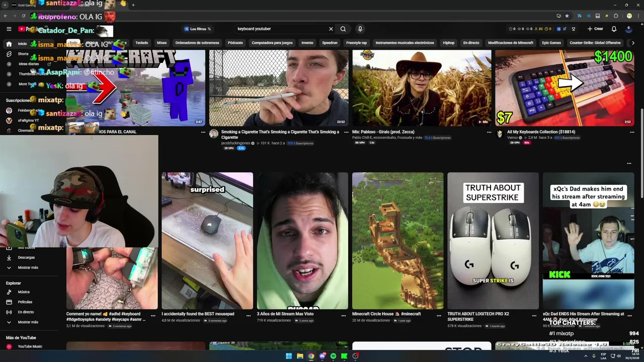644x362 pixels.
Task: Open TRUTH ABOUT SUPERSTRIKE short
Action: (x=493, y=241)
